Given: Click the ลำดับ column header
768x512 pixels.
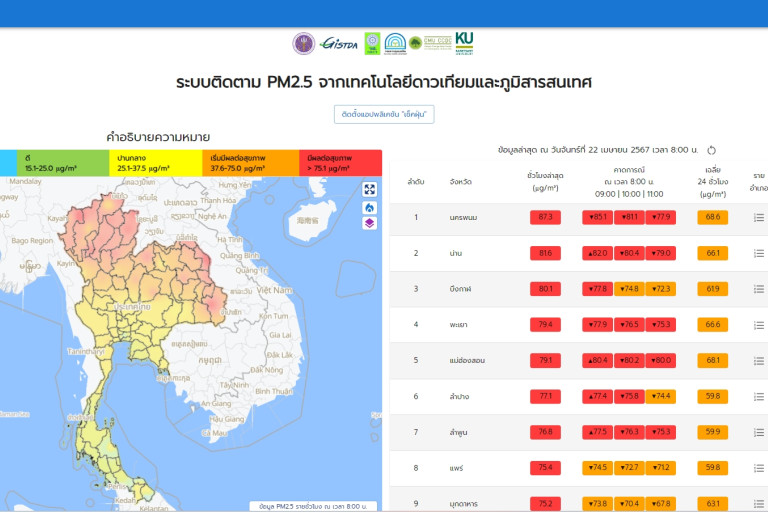Looking at the screenshot, I should tap(416, 181).
